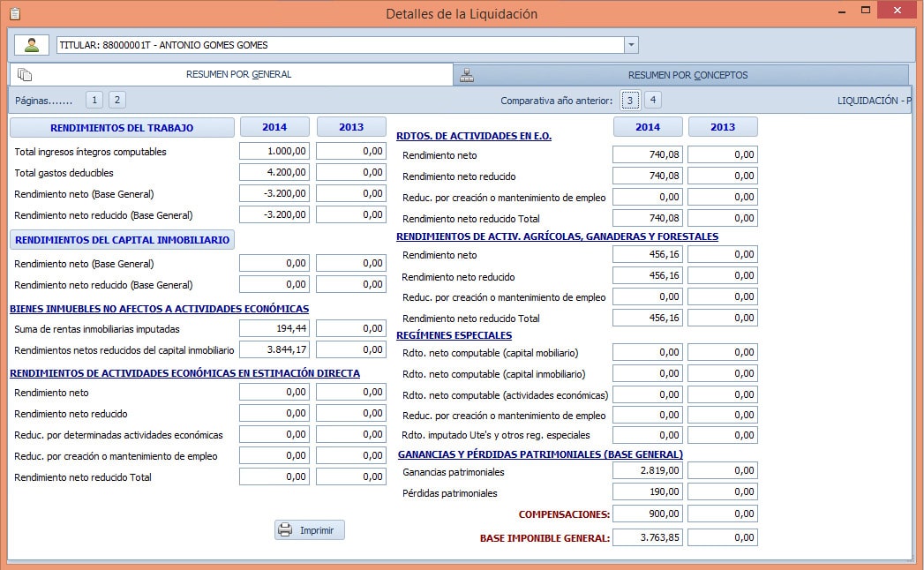Click the 'Suma de rentas inmobiliarias imputadas' label
Image resolution: width=924 pixels, height=570 pixels.
(x=97, y=329)
